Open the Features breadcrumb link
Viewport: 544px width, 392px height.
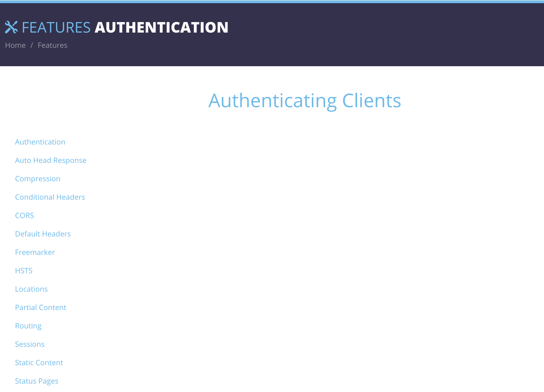[x=53, y=45]
